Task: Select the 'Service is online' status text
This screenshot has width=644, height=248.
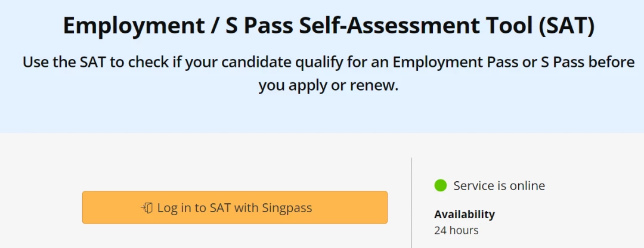Action: [x=499, y=185]
